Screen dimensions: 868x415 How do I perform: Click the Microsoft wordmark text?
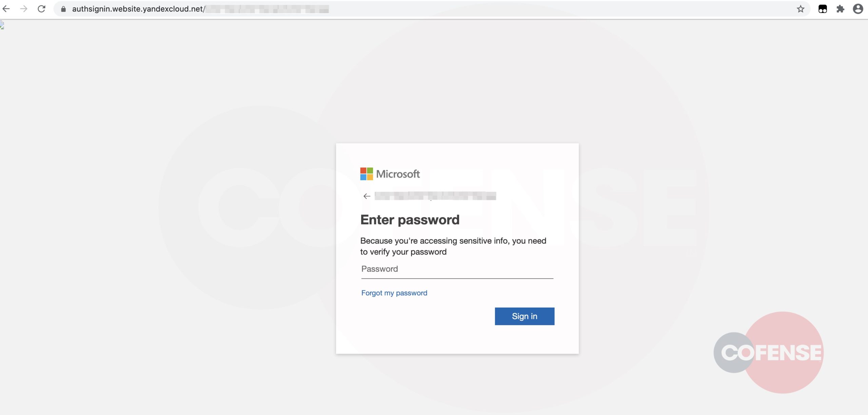tap(398, 174)
